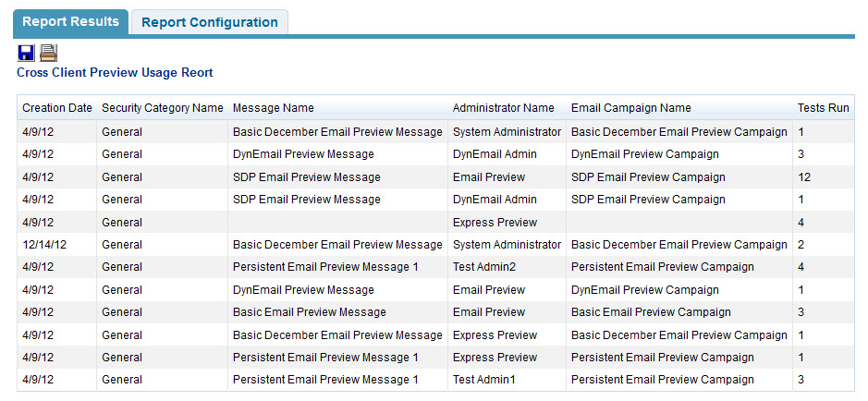
Task: Select Express Preview in the blank message row
Action: click(x=495, y=223)
